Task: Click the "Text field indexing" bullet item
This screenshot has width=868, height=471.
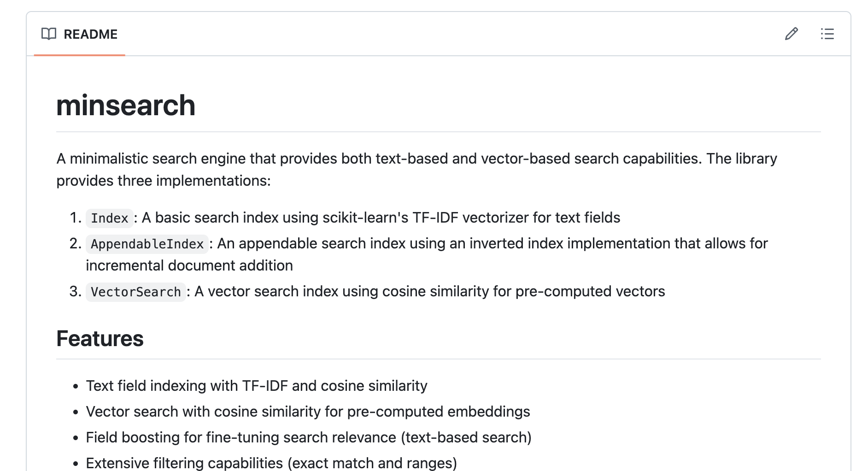Action: (x=257, y=386)
